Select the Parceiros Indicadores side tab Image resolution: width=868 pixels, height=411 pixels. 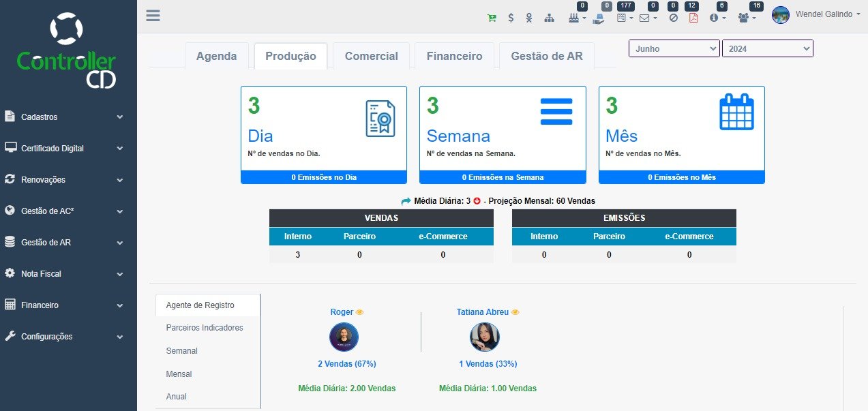pos(205,328)
